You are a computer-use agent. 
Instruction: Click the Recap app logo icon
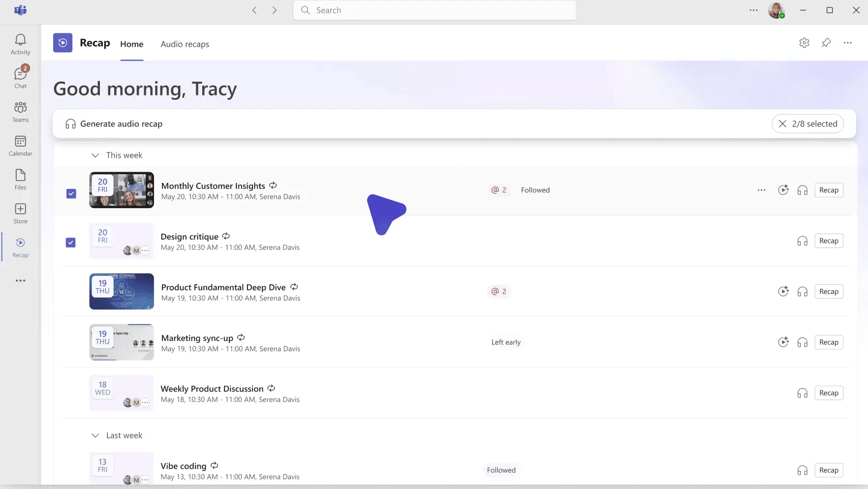pos(62,43)
